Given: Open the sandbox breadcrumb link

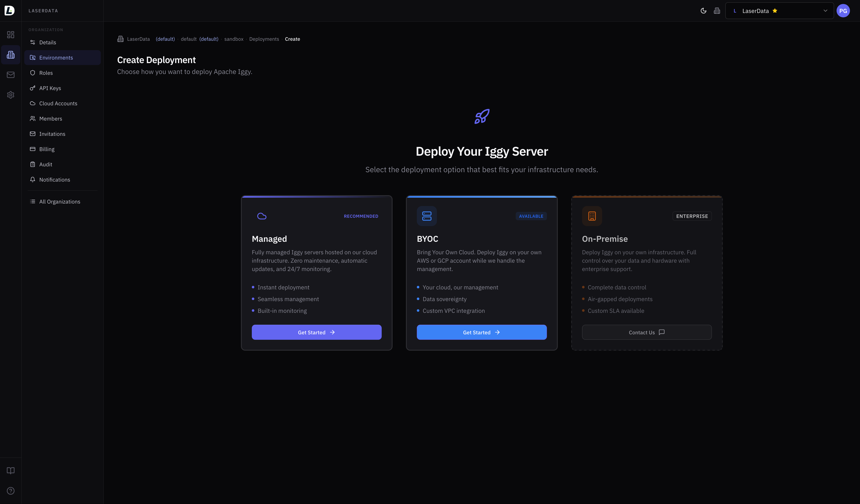Looking at the screenshot, I should click(x=234, y=39).
